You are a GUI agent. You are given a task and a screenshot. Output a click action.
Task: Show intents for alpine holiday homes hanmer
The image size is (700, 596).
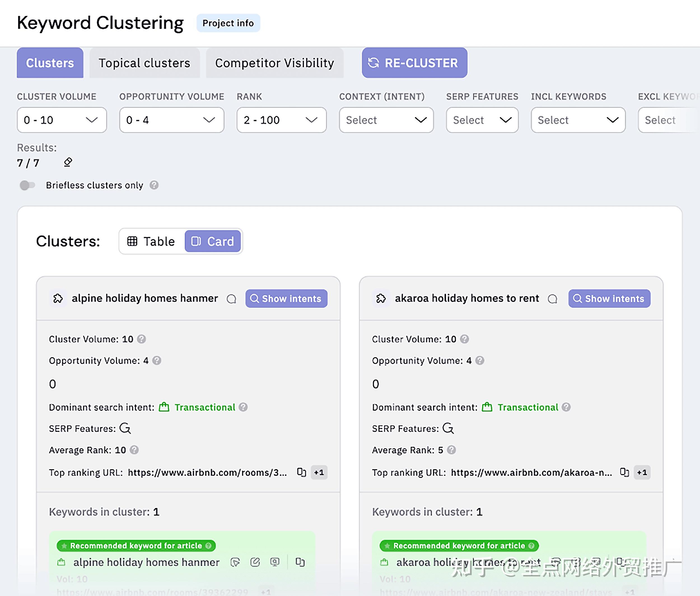pos(286,299)
